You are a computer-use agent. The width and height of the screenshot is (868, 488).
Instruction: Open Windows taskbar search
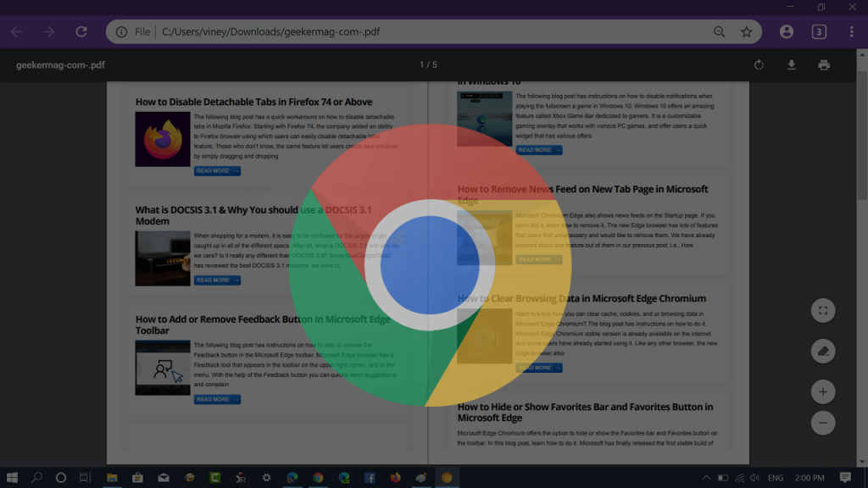point(36,478)
